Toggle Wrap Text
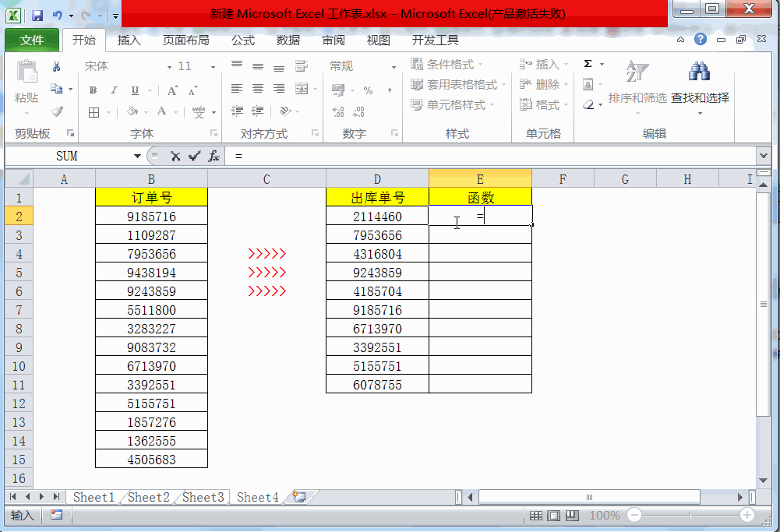The width and height of the screenshot is (780, 532). coord(302,66)
